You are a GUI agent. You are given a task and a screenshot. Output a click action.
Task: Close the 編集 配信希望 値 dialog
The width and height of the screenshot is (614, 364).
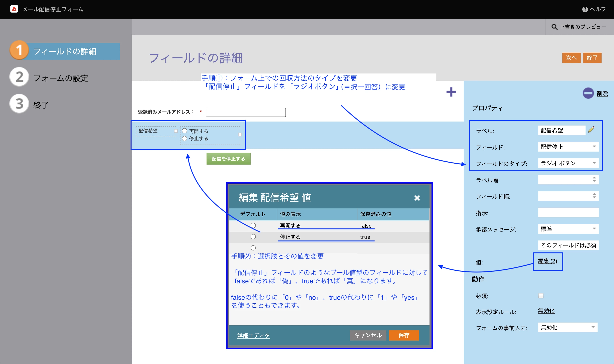[417, 198]
